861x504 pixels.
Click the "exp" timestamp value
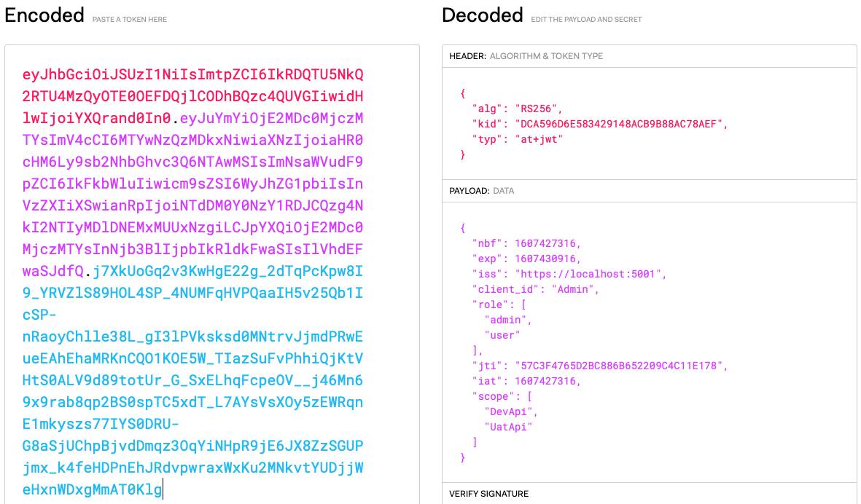point(548,259)
